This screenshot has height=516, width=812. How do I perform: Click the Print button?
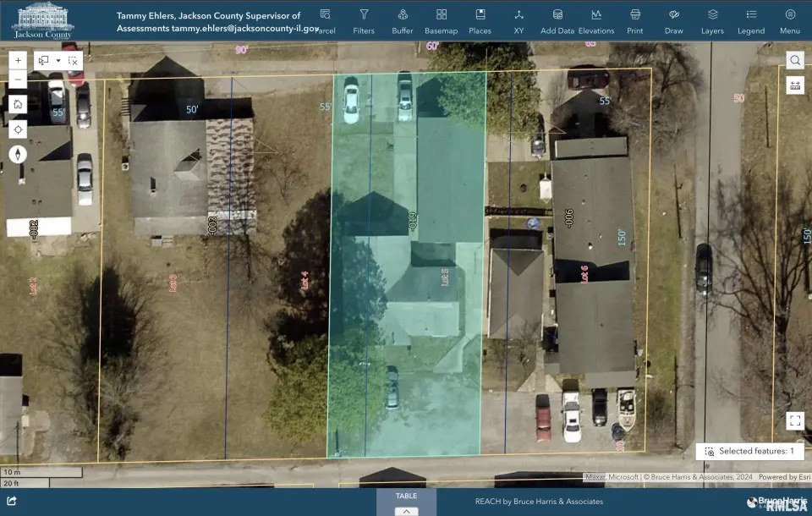point(634,21)
